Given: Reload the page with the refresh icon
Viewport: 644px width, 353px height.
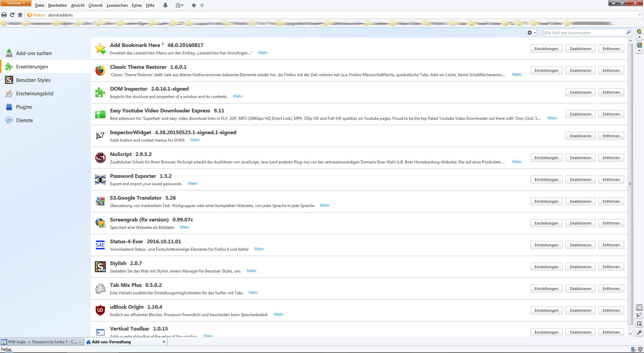Looking at the screenshot, I should click(12, 15).
